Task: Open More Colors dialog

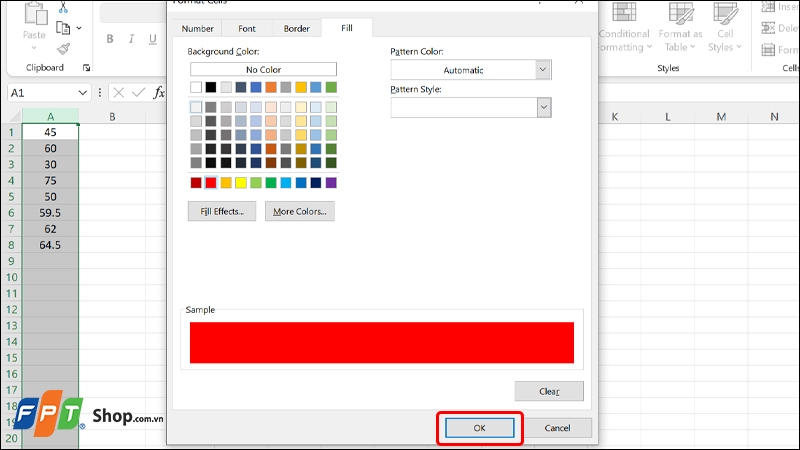Action: point(299,211)
